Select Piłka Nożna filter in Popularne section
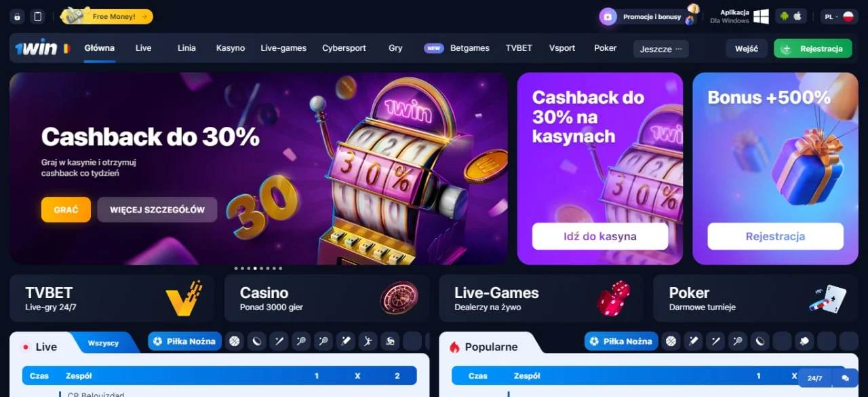 click(x=621, y=341)
